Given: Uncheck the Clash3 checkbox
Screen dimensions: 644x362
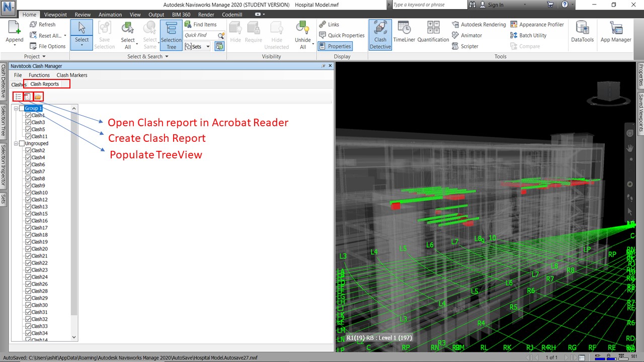Looking at the screenshot, I should click(x=28, y=123).
